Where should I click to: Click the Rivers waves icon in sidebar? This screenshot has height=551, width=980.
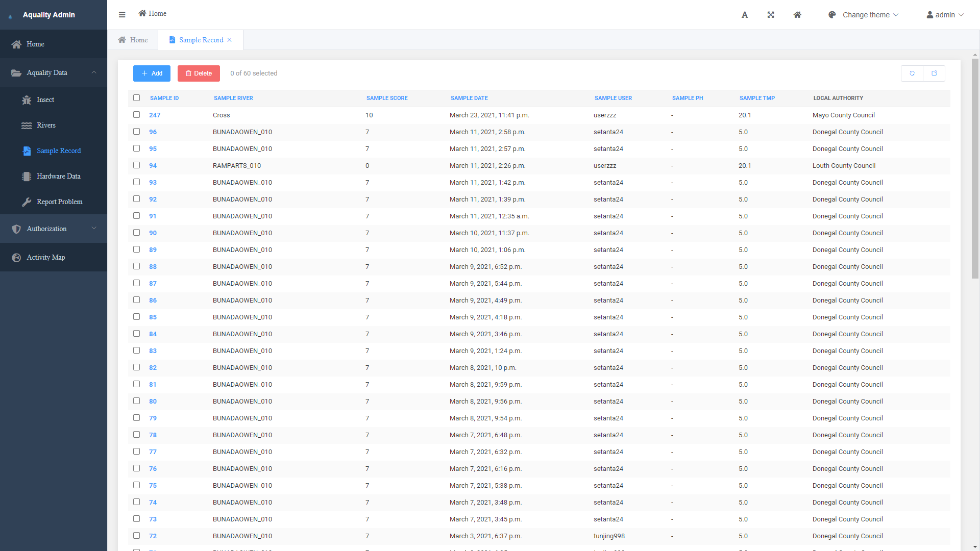click(27, 126)
